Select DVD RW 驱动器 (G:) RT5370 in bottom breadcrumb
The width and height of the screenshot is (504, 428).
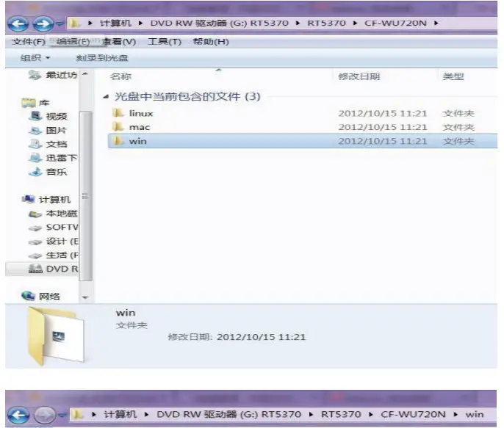pyautogui.click(x=229, y=415)
